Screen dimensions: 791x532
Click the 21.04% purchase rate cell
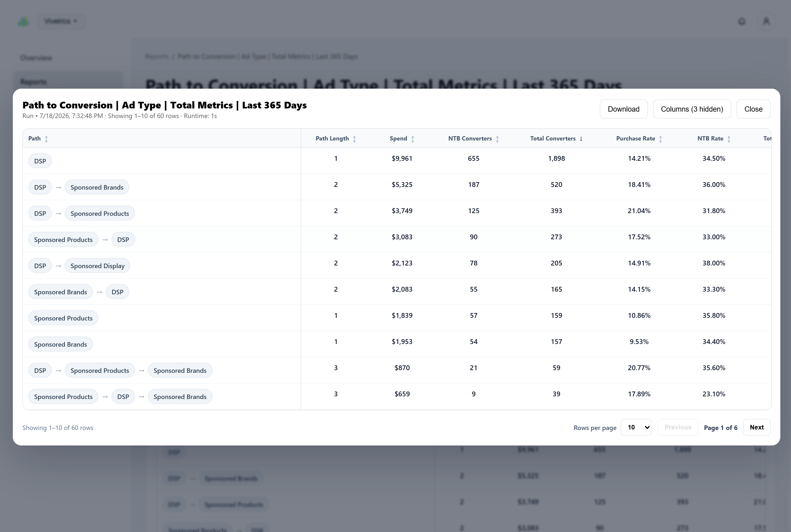(x=639, y=211)
